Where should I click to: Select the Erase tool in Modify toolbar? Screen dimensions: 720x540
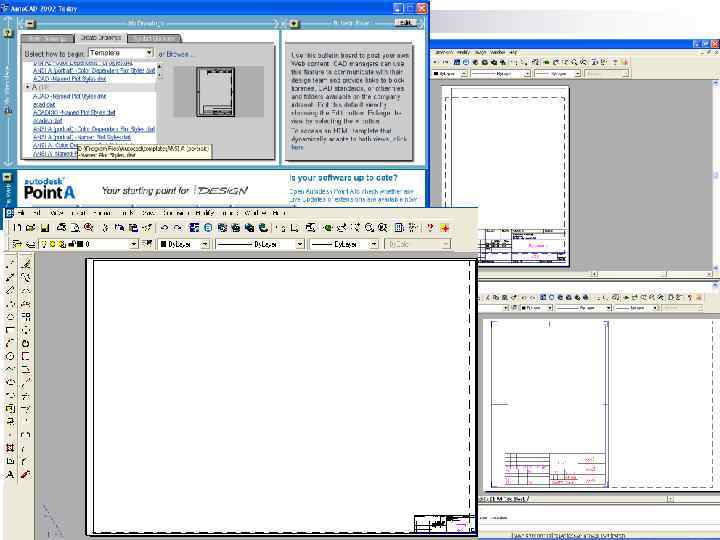[x=26, y=264]
